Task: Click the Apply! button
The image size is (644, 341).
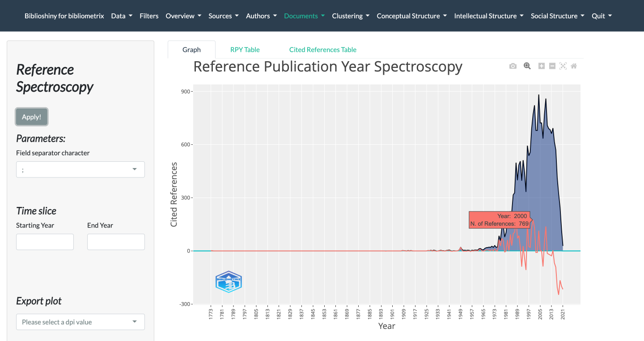Action: coord(31,117)
